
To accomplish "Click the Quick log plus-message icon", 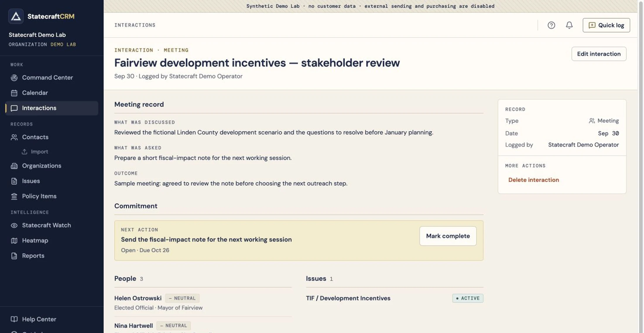I will click(x=592, y=25).
